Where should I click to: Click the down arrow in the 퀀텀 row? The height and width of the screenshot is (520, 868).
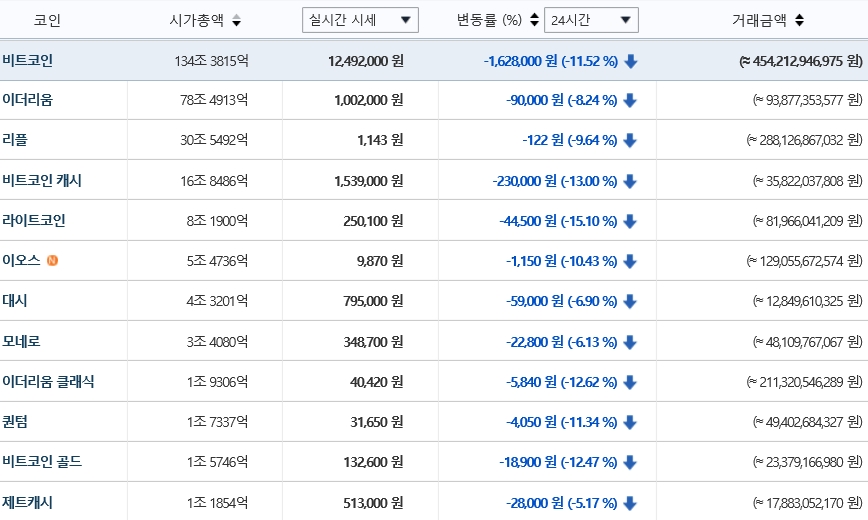[630, 423]
